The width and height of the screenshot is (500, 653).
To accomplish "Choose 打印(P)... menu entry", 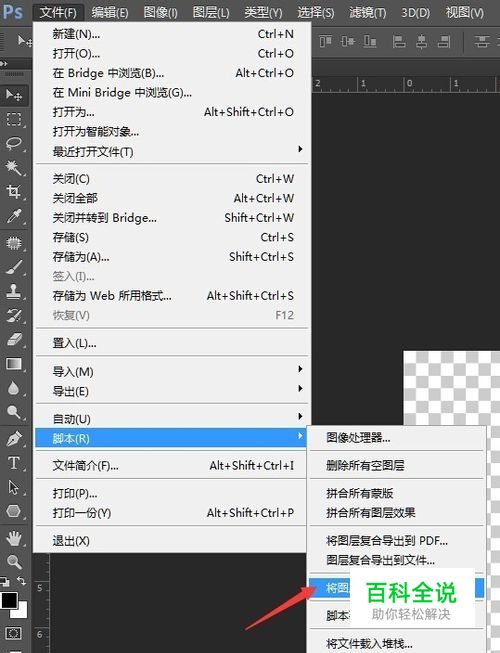I will tap(172, 493).
